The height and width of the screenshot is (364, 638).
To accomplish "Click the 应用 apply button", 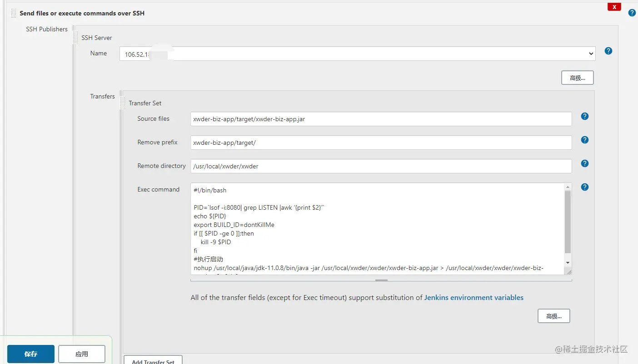I will (82, 354).
